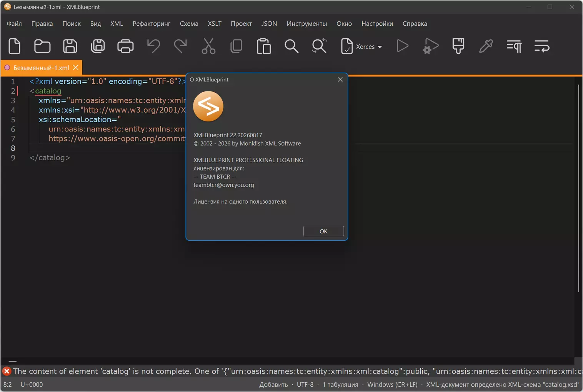Save the document with floppy icon
The image size is (583, 392).
click(x=70, y=46)
